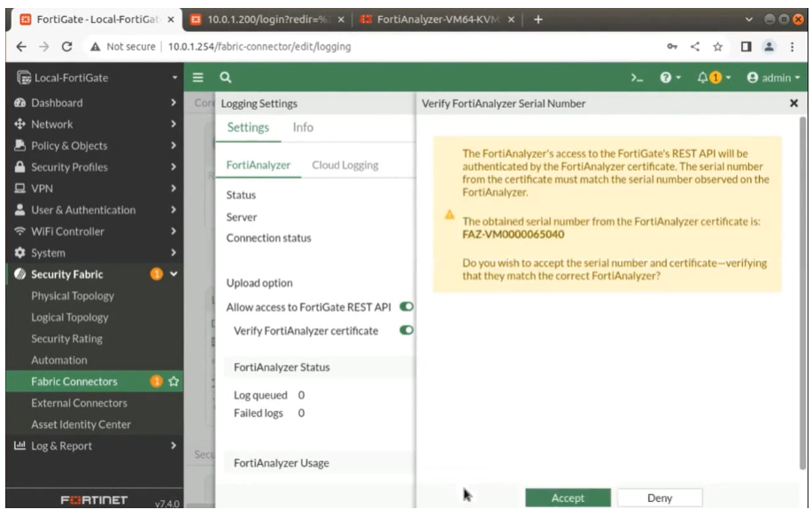Image resolution: width=812 pixels, height=525 pixels.
Task: Click the User & Authentication person icon
Action: coord(19,210)
